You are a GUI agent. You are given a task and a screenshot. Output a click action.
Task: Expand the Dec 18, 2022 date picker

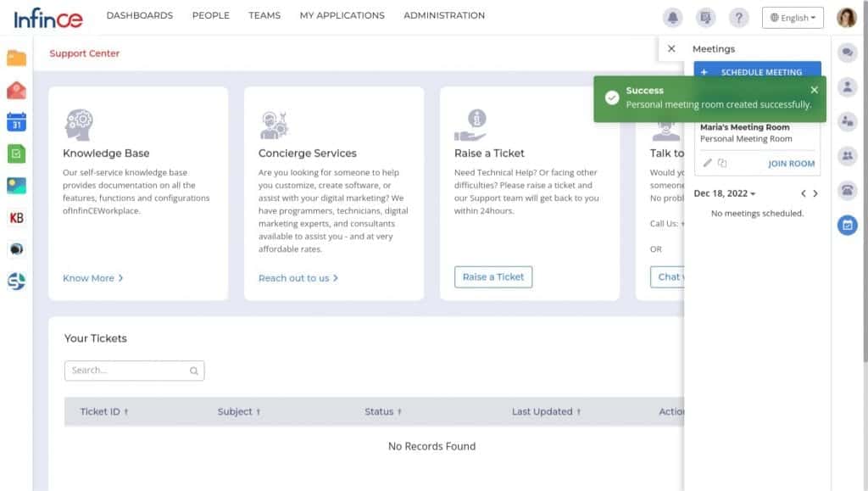tap(725, 193)
